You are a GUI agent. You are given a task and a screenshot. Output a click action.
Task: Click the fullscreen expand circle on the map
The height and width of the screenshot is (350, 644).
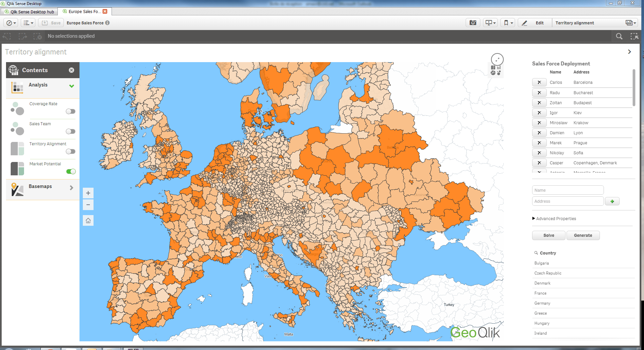tap(497, 59)
